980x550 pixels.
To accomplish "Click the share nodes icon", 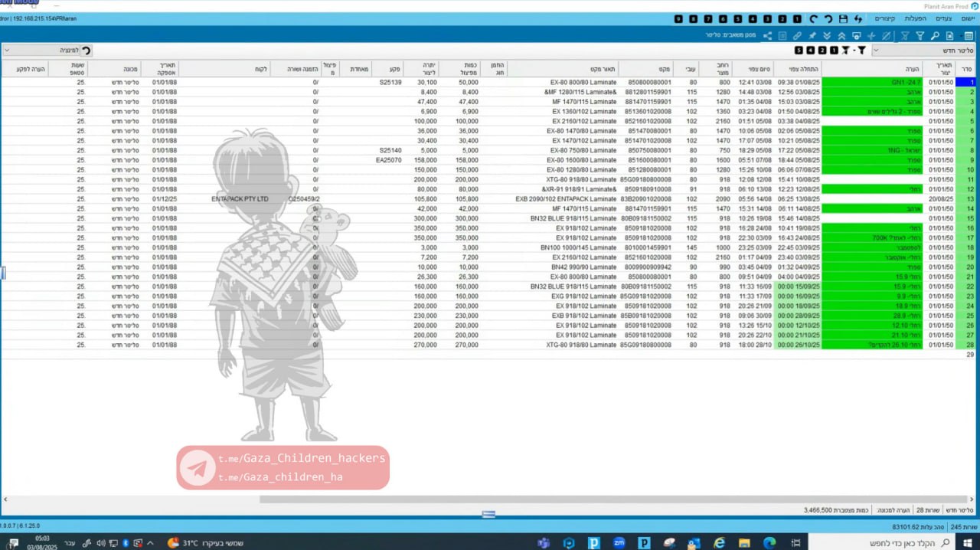I will pyautogui.click(x=767, y=36).
